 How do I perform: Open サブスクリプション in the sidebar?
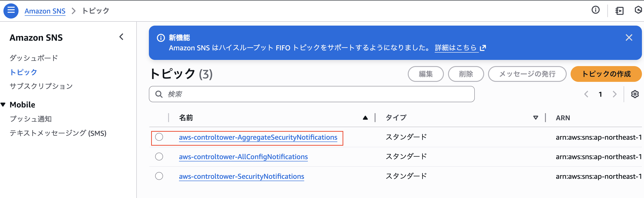point(41,86)
